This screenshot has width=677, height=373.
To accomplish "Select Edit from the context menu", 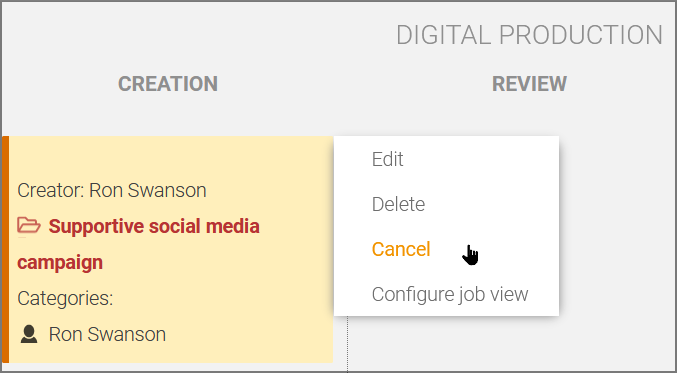I will pyautogui.click(x=387, y=159).
